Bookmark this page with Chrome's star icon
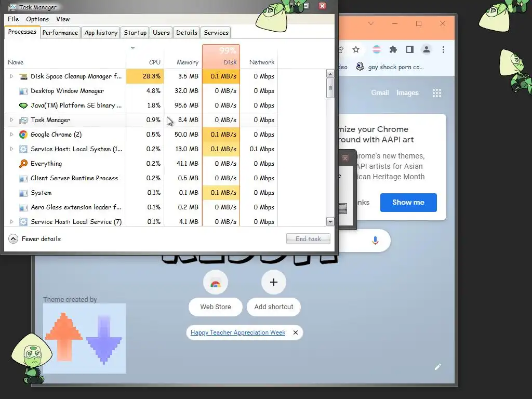532x399 pixels. tap(355, 49)
